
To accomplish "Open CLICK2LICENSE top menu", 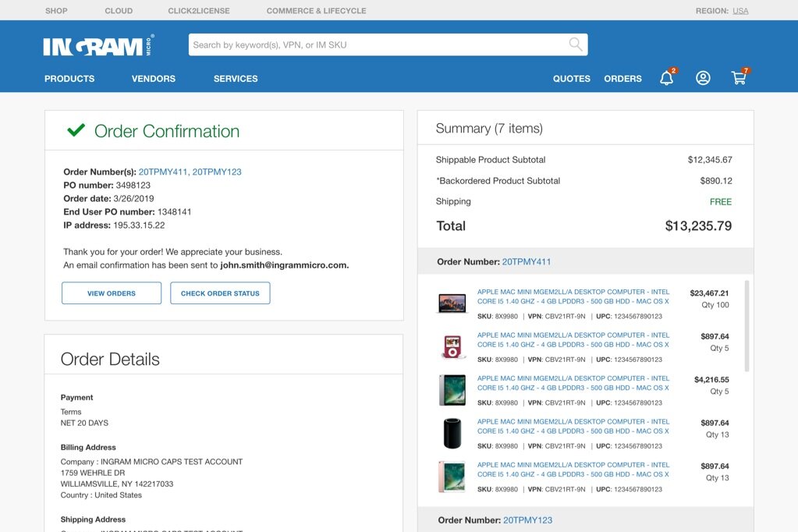I will point(199,11).
